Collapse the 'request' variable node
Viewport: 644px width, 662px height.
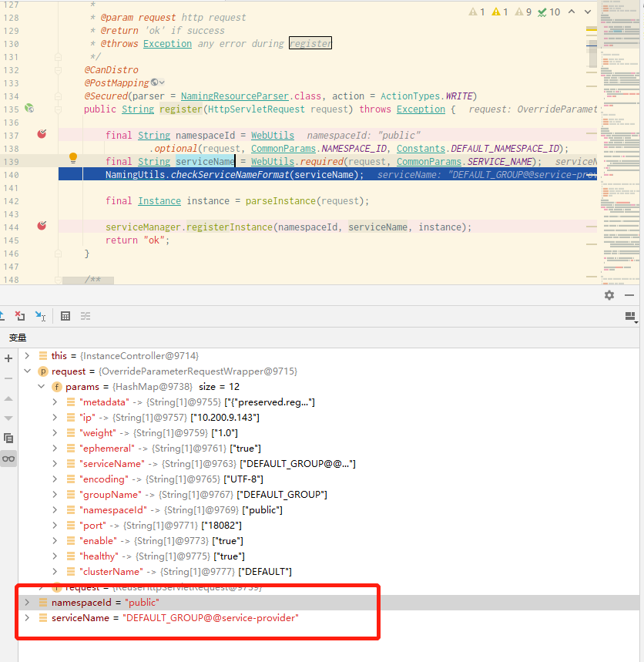[x=27, y=371]
